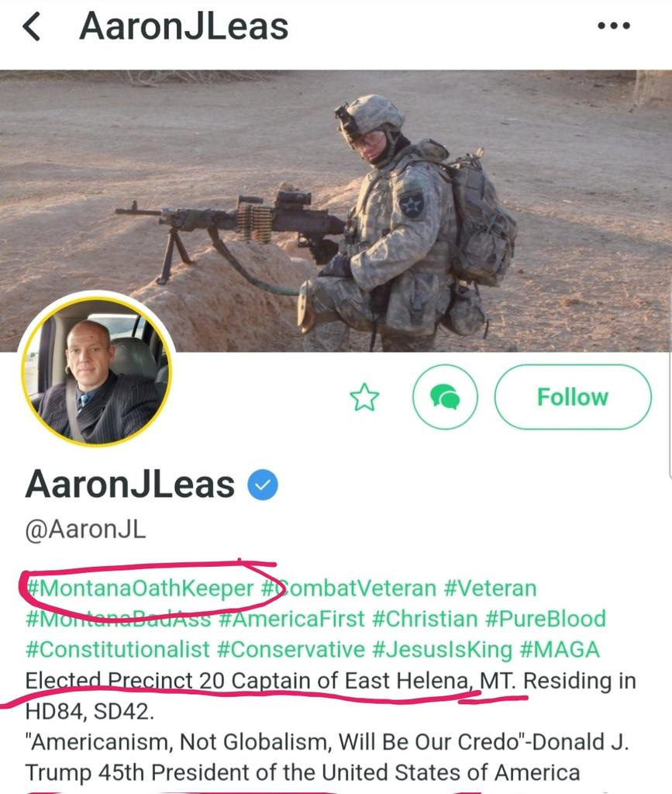
Task: Tap the #Constitutionalist hashtag
Action: (117, 650)
